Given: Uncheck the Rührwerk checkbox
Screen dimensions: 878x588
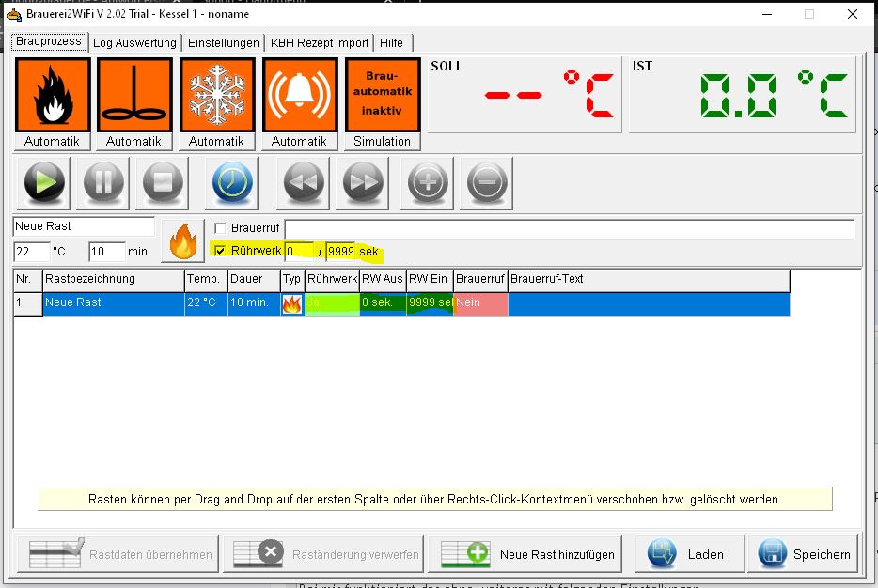Looking at the screenshot, I should [220, 251].
